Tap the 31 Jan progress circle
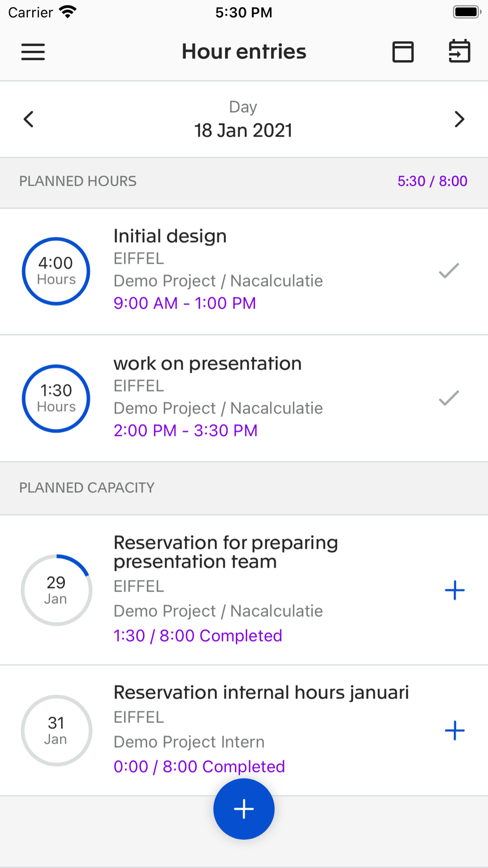 56,730
